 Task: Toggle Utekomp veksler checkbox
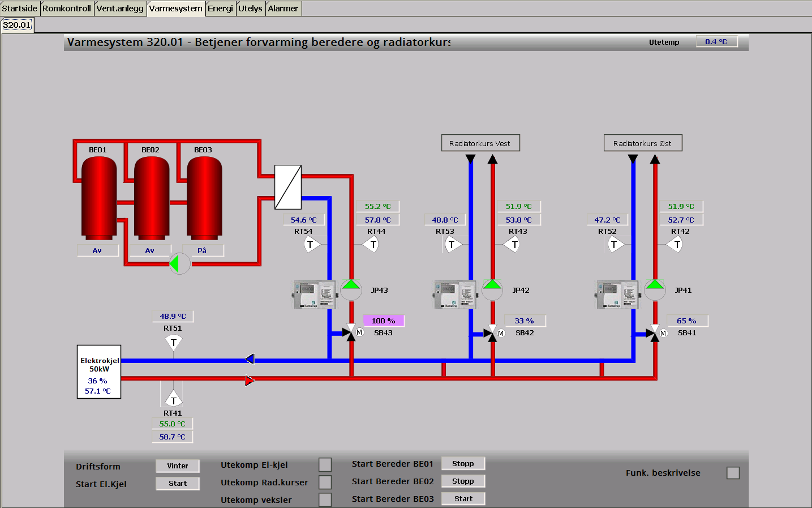[x=325, y=500]
